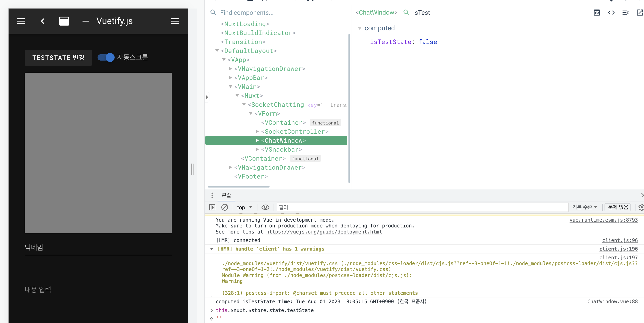Toggle the 자동스크롤 auto-scroll switch

click(105, 57)
